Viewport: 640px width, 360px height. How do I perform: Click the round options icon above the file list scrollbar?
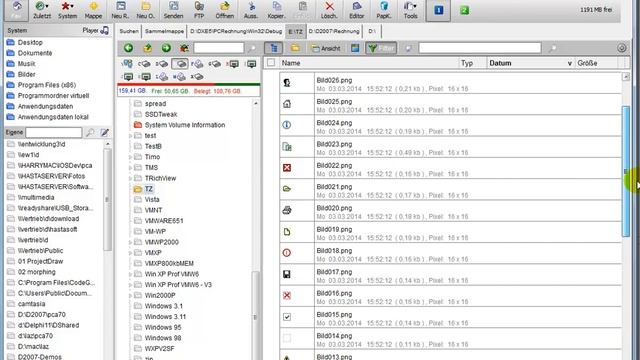point(621,48)
